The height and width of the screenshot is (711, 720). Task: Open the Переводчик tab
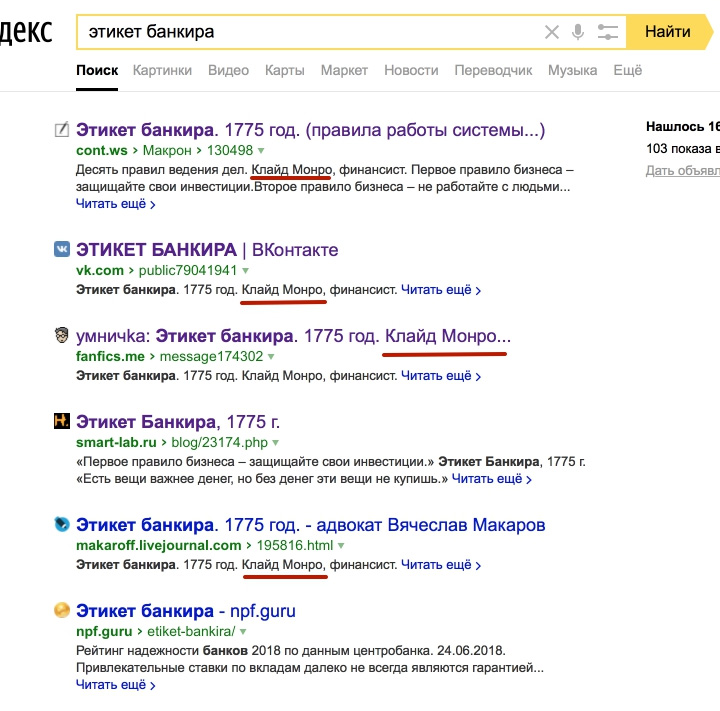493,70
